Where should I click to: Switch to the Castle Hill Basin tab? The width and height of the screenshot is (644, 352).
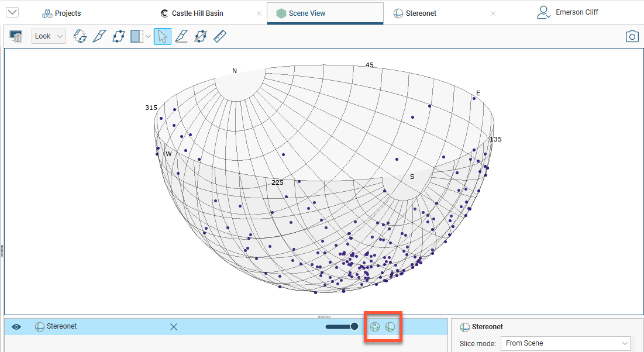tap(197, 13)
